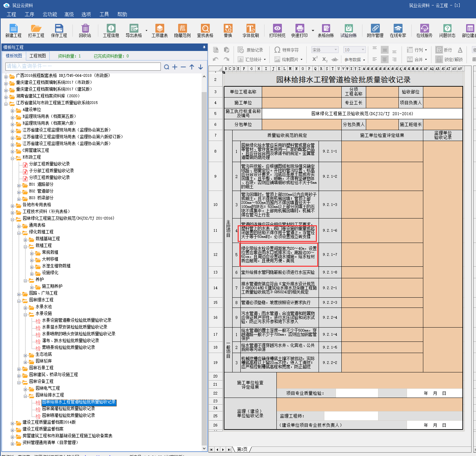Click the copy icon in editor toolbar
Screen dimensions: 476x456
tap(216, 50)
